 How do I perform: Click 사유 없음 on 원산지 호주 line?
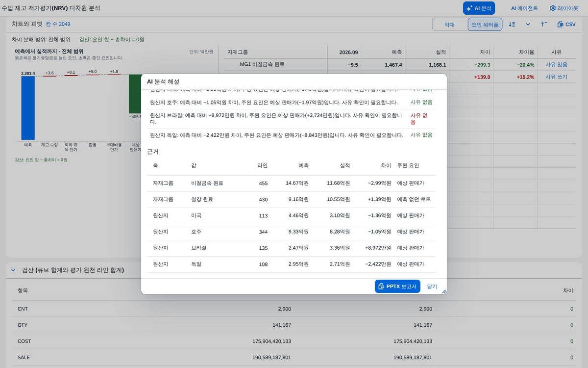tap(421, 102)
